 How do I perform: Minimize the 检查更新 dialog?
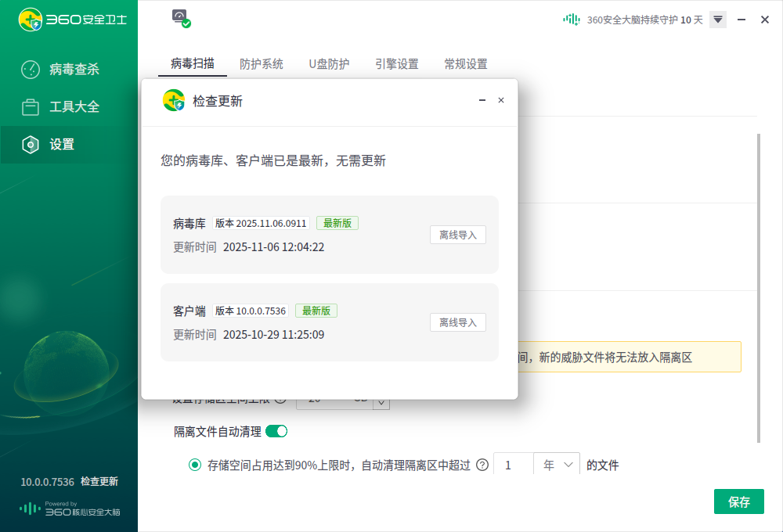click(x=482, y=100)
